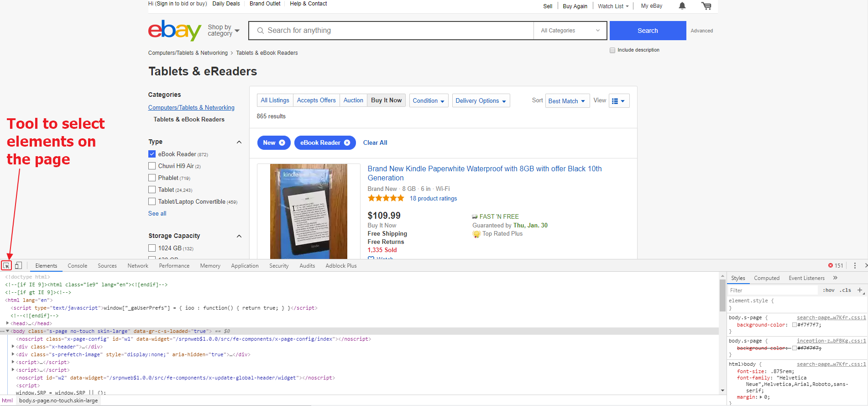Open search-page CSS link for body.s-page background rule

pyautogui.click(x=831, y=317)
